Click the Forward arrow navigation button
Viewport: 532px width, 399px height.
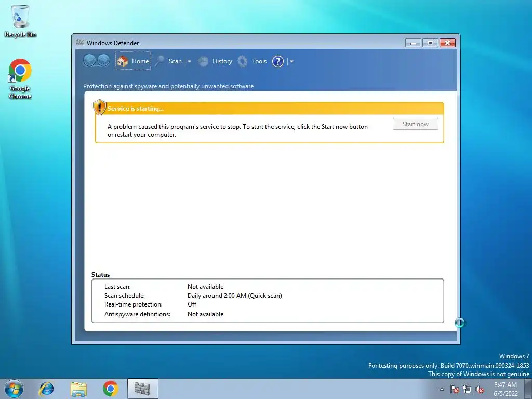coord(103,60)
